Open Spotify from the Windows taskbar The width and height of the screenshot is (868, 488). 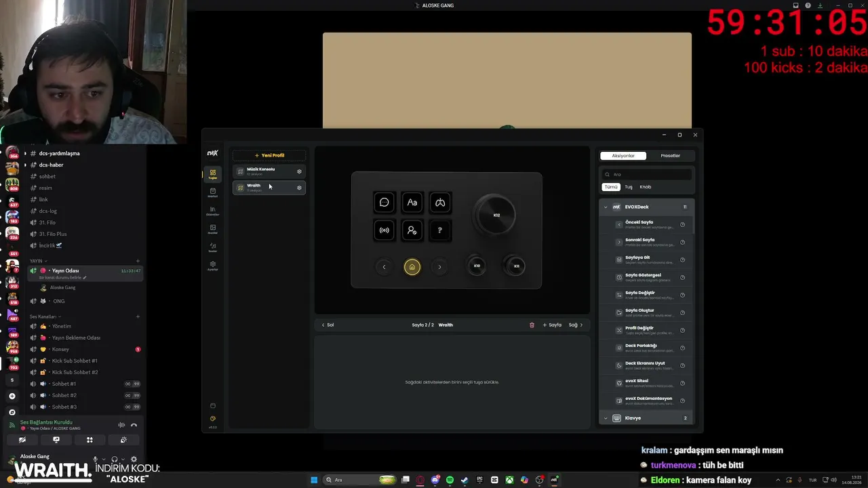450,480
